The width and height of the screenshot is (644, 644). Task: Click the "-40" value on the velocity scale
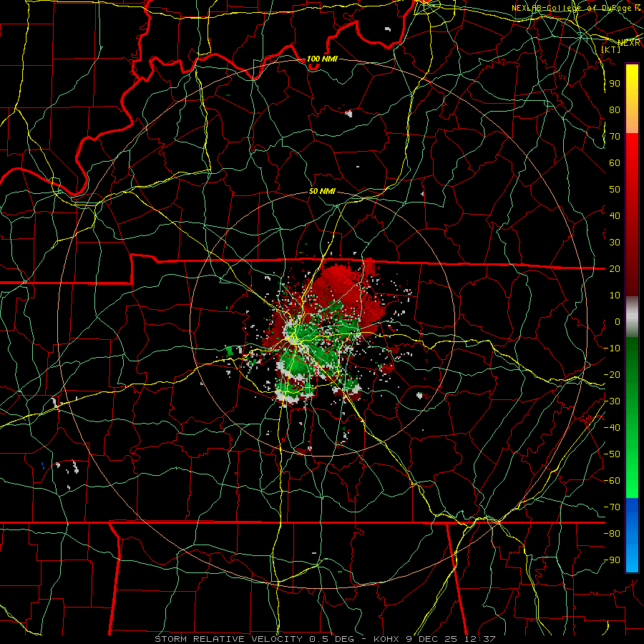pos(612,428)
